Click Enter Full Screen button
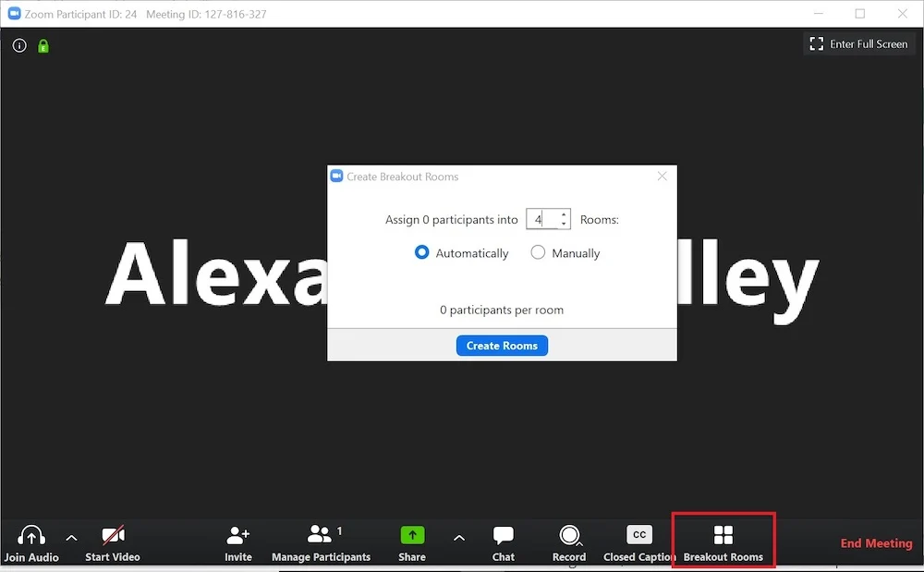 (858, 44)
